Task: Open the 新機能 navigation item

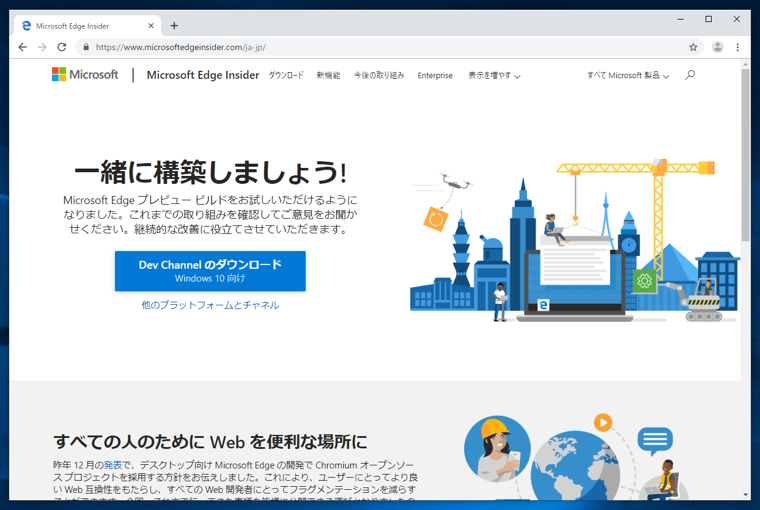Action: tap(328, 75)
